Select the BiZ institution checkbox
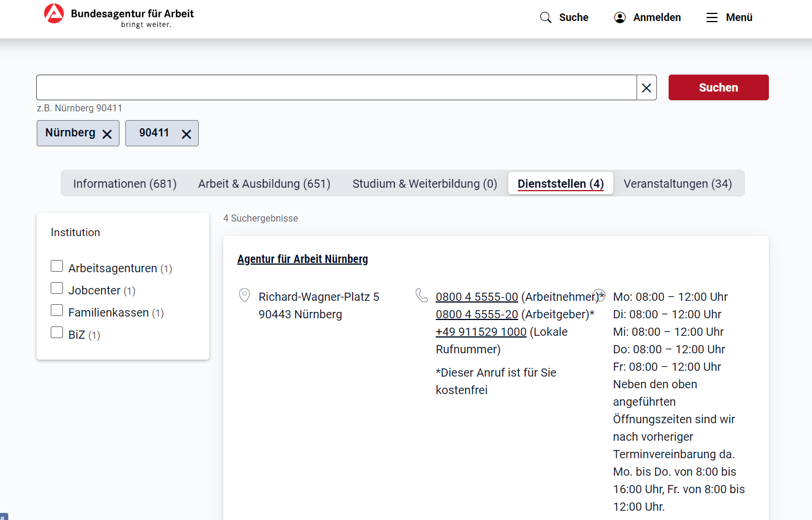The image size is (812, 520). 57,332
